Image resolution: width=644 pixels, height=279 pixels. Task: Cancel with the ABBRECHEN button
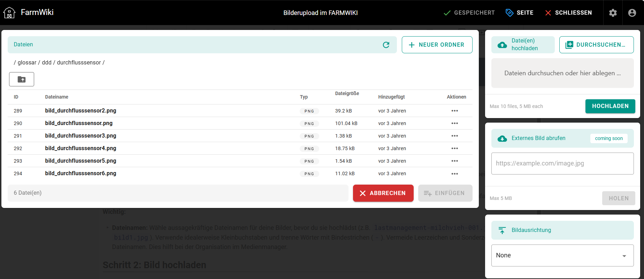click(383, 193)
